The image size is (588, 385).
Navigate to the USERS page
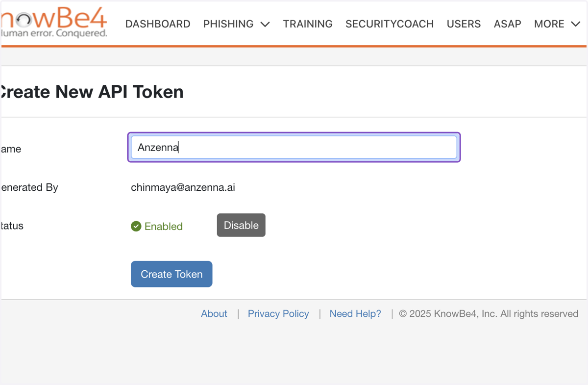[x=464, y=24]
